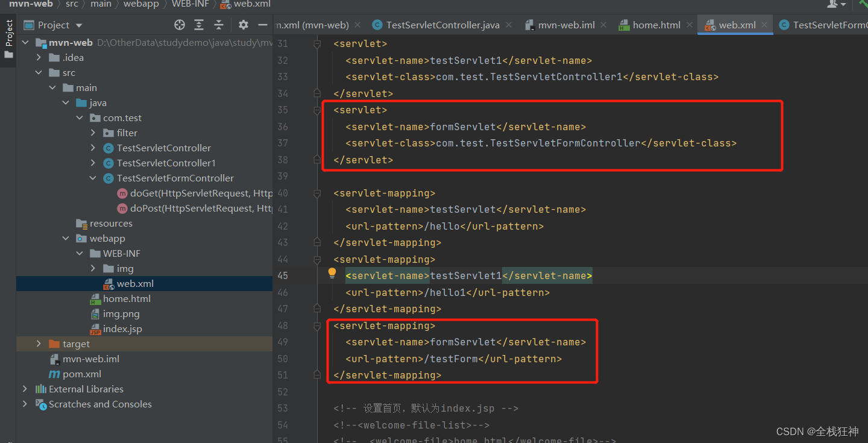868x443 pixels.
Task: Click the yellow intention light bulb on line 45
Action: (x=332, y=274)
